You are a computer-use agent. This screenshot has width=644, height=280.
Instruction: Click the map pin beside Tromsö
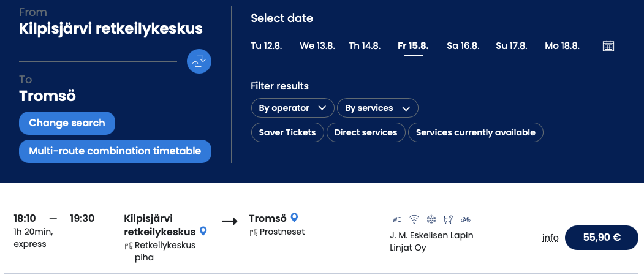[x=294, y=218]
